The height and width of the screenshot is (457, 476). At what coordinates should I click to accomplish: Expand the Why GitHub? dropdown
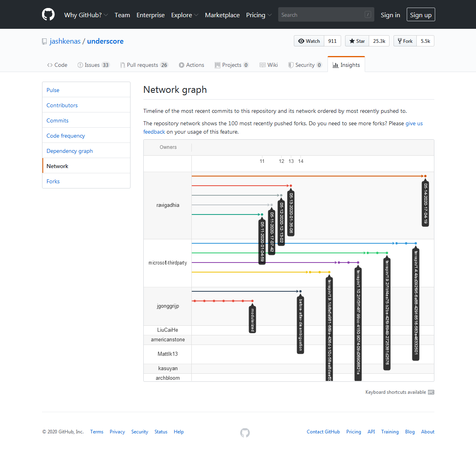coord(86,15)
